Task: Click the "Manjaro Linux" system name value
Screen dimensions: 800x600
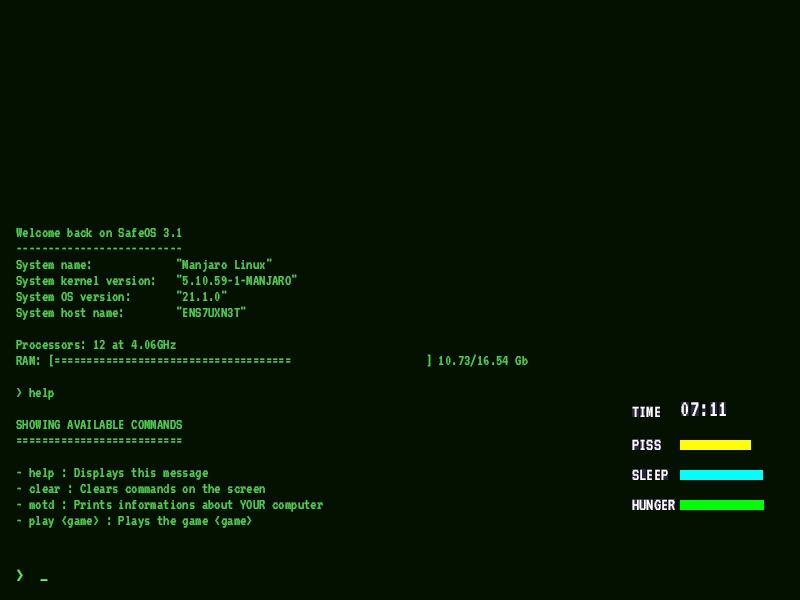Action: pos(224,265)
